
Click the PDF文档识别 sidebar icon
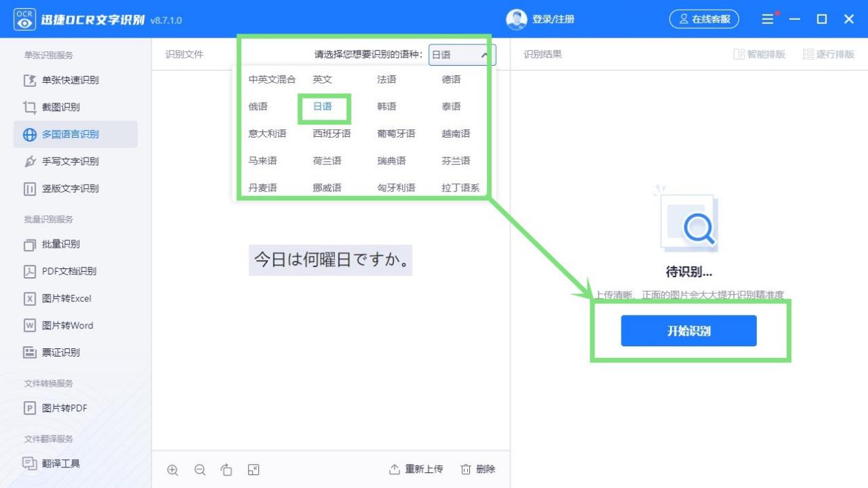[x=29, y=271]
